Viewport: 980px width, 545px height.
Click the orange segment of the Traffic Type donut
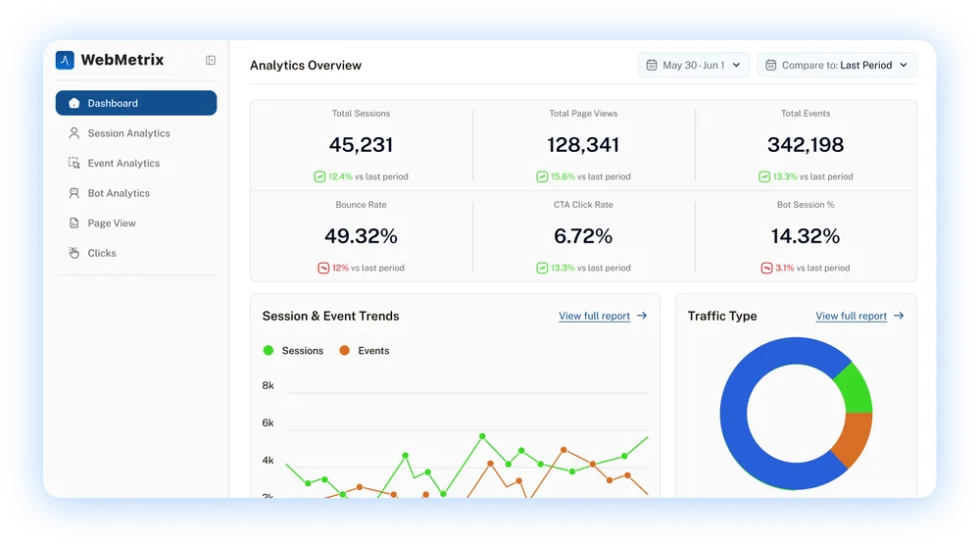[854, 440]
